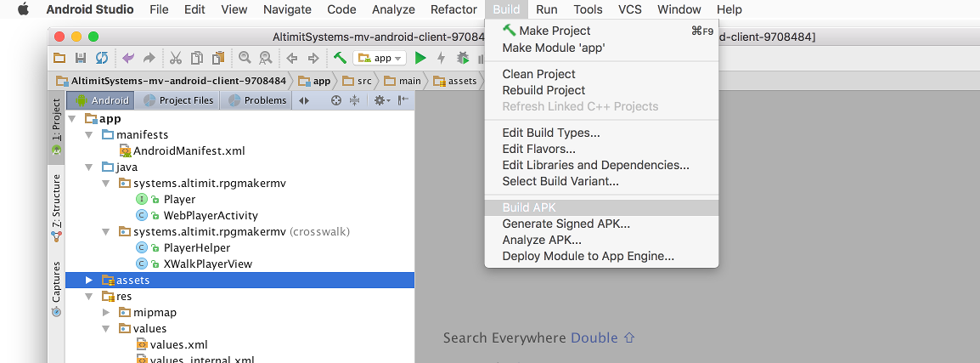Navigate Back with the left arrow icon

(292, 58)
